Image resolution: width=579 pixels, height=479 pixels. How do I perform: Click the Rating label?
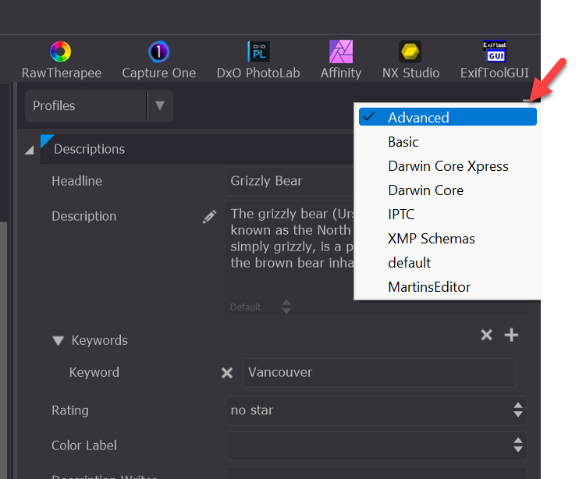(70, 411)
